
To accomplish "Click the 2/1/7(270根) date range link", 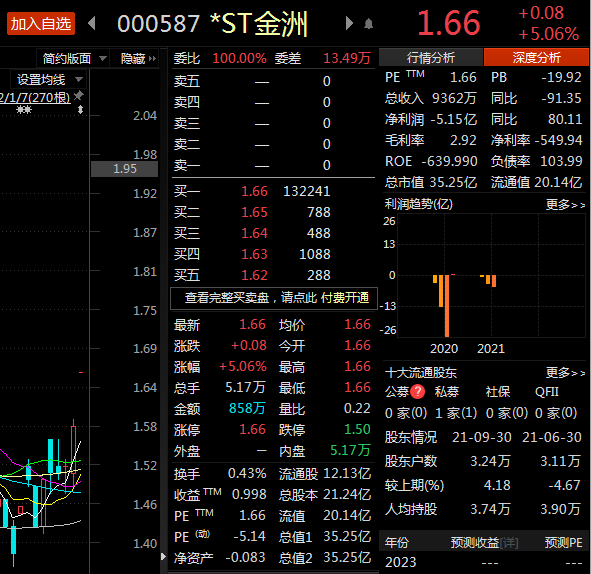I will coord(35,98).
